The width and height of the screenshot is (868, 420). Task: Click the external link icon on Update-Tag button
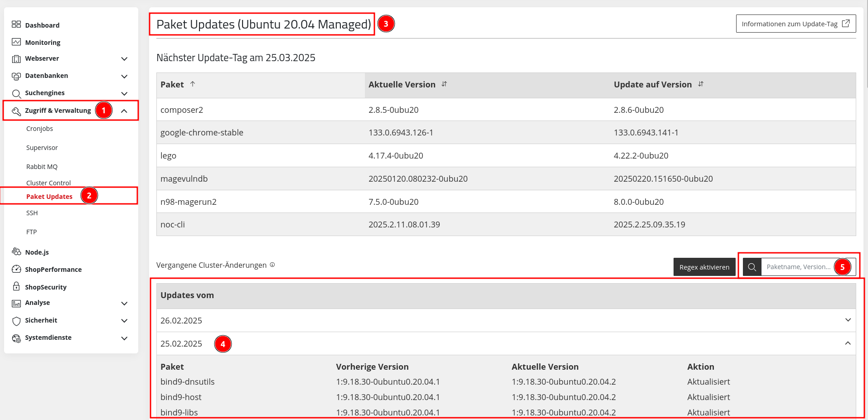(x=846, y=24)
